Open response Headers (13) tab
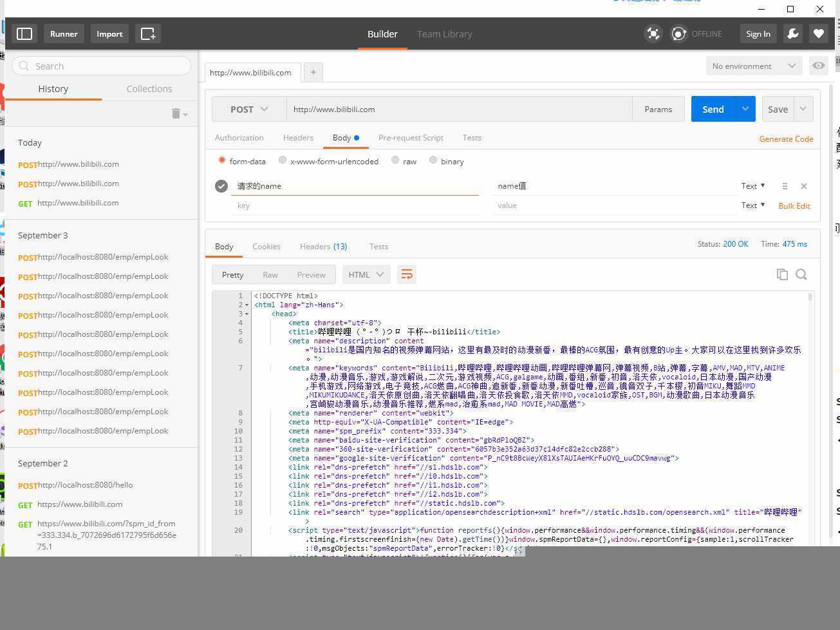This screenshot has width=840, height=630. [x=323, y=246]
